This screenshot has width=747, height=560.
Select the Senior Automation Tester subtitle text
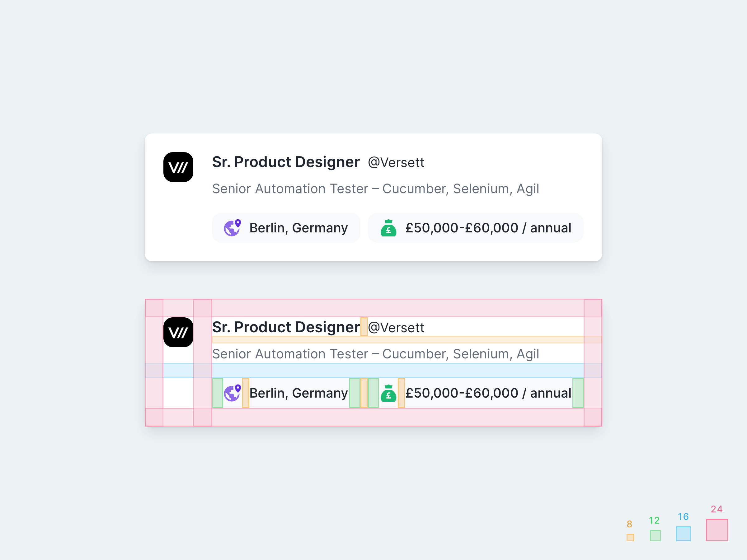coord(376,189)
